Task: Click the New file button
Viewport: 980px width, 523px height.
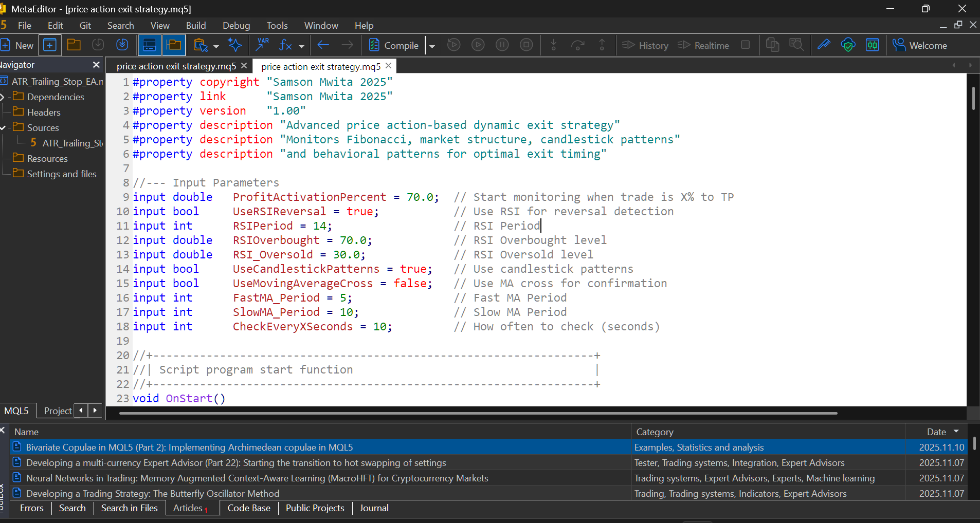Action: point(17,46)
